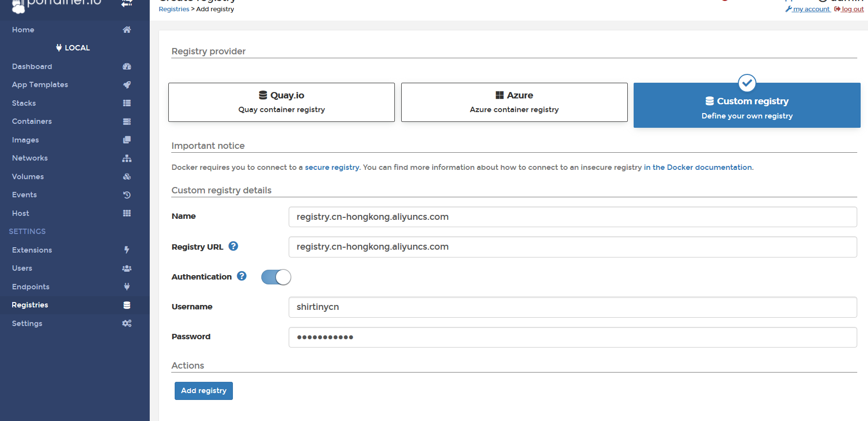Click the log out link
The image size is (868, 421).
pyautogui.click(x=849, y=9)
